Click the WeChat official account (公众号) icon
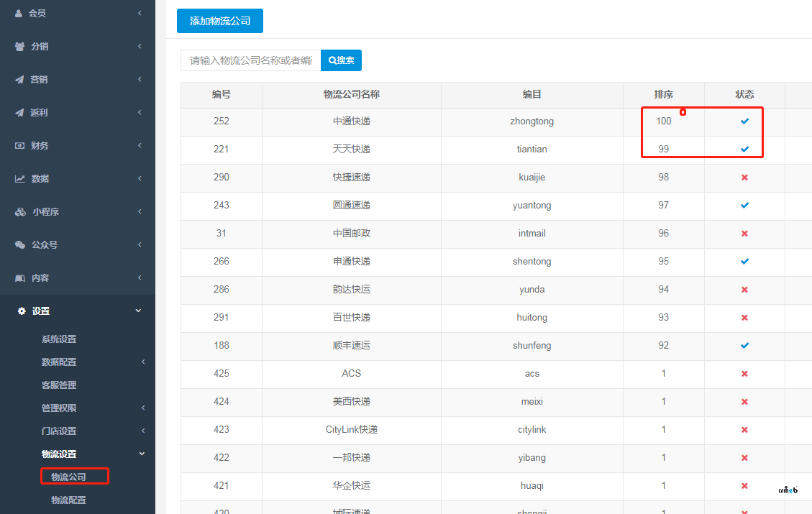Viewport: 812px width, 514px height. [19, 245]
